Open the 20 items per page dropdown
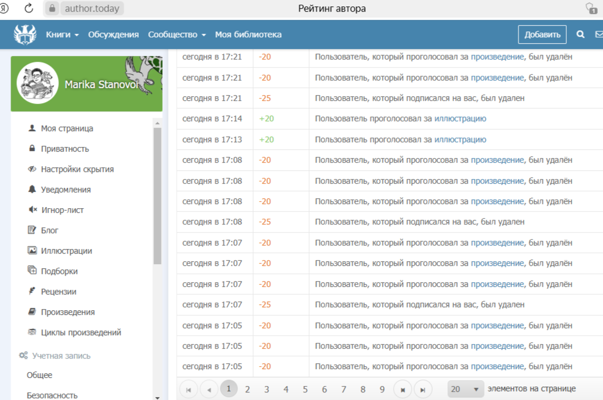This screenshot has width=603, height=400. pos(464,389)
